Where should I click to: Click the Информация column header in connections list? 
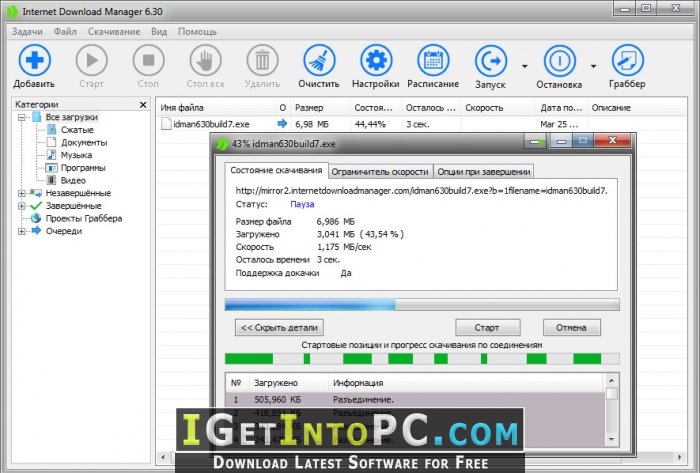click(467, 383)
